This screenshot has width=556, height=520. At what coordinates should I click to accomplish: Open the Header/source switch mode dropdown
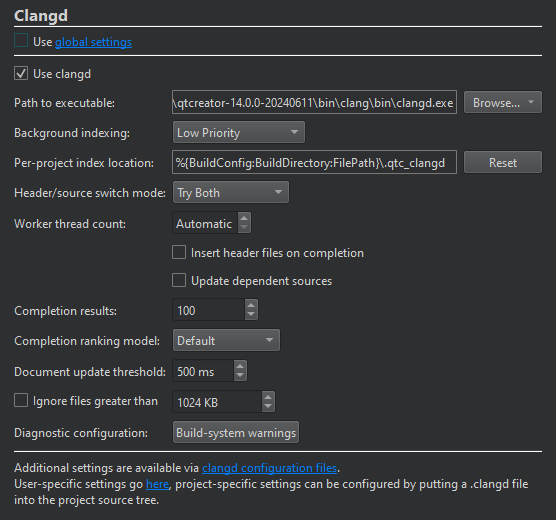pyautogui.click(x=231, y=192)
